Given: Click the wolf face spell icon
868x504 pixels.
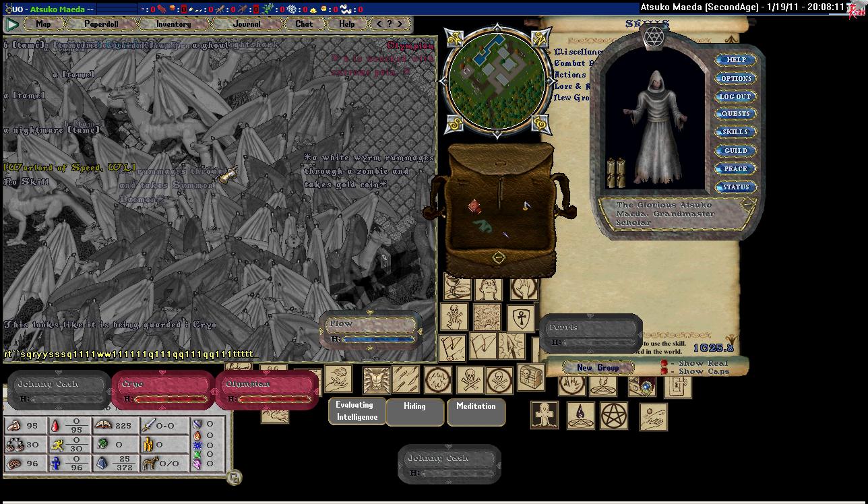Looking at the screenshot, I should pos(377,380).
